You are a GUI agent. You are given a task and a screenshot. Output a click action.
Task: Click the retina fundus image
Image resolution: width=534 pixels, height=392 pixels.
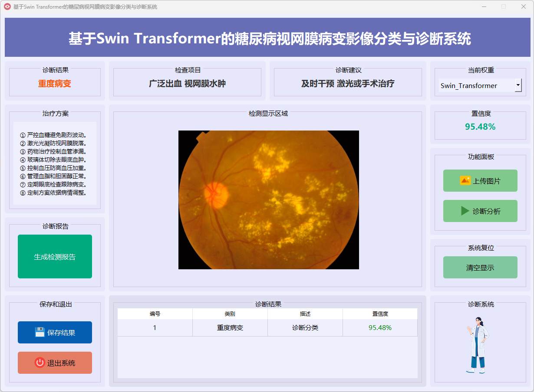click(x=268, y=200)
